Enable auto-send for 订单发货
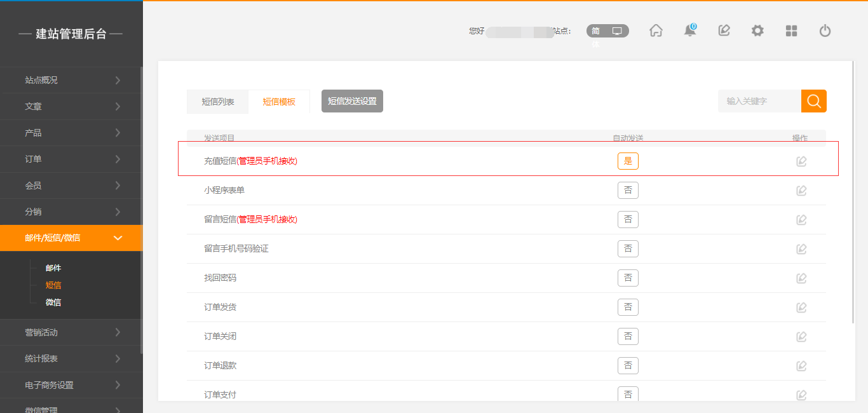This screenshot has width=868, height=413. click(628, 308)
